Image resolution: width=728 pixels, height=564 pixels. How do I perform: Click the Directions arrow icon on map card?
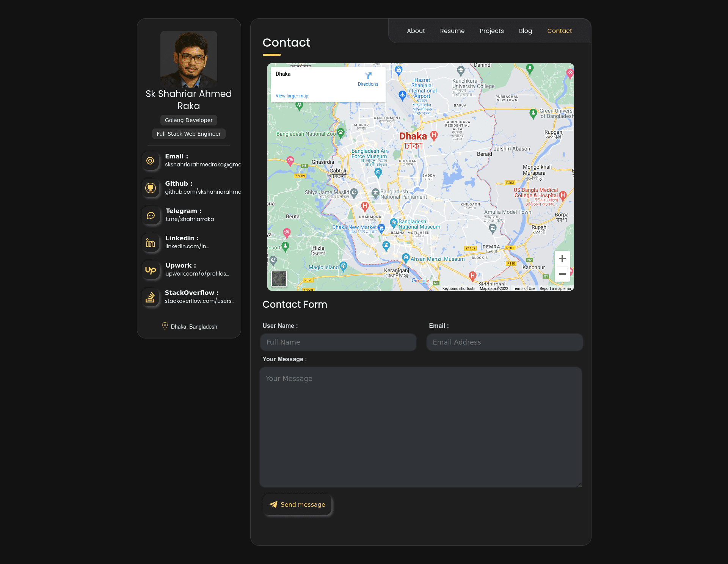[368, 76]
